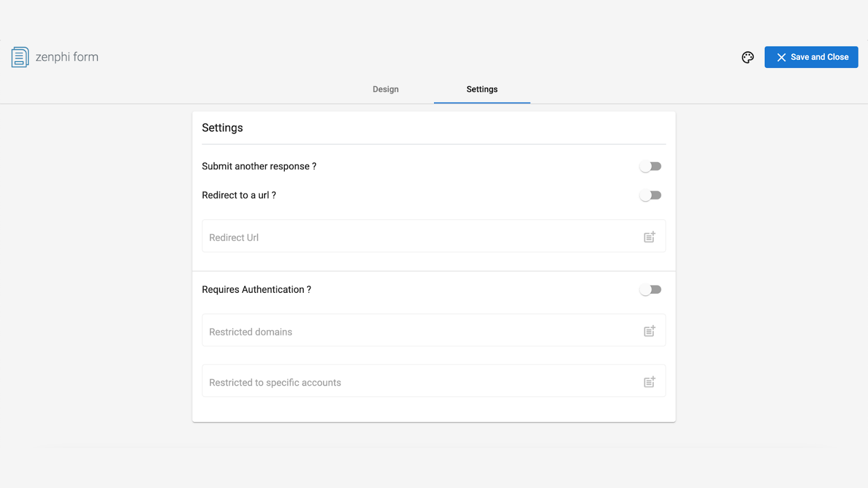
Task: Click the Settings panel heading
Action: coord(222,128)
